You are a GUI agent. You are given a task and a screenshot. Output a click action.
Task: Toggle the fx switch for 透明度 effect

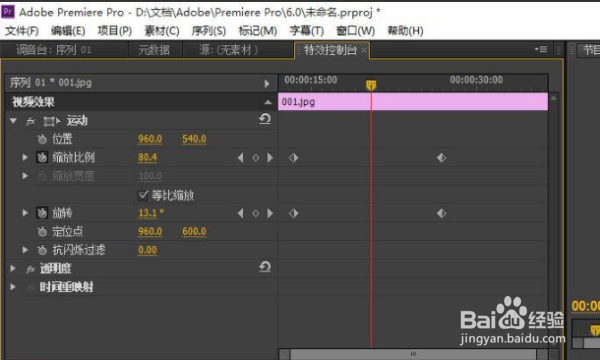point(31,269)
